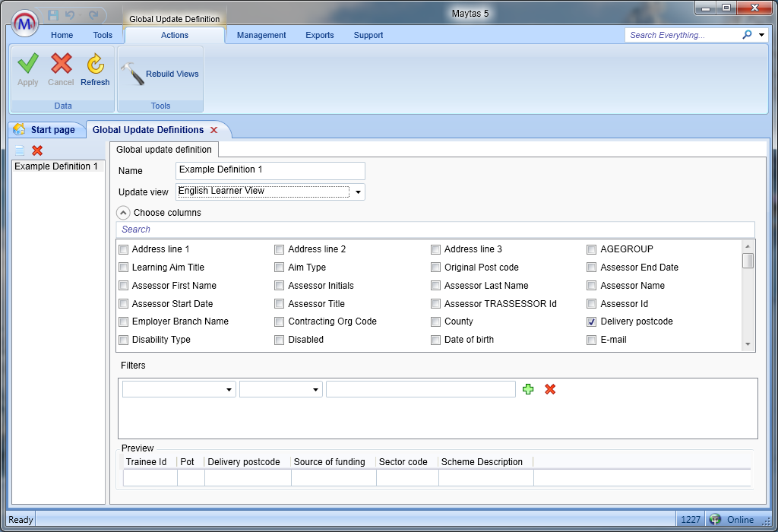Image resolution: width=778 pixels, height=532 pixels.
Task: Click the columns list scrollbar down arrow
Action: pos(748,344)
